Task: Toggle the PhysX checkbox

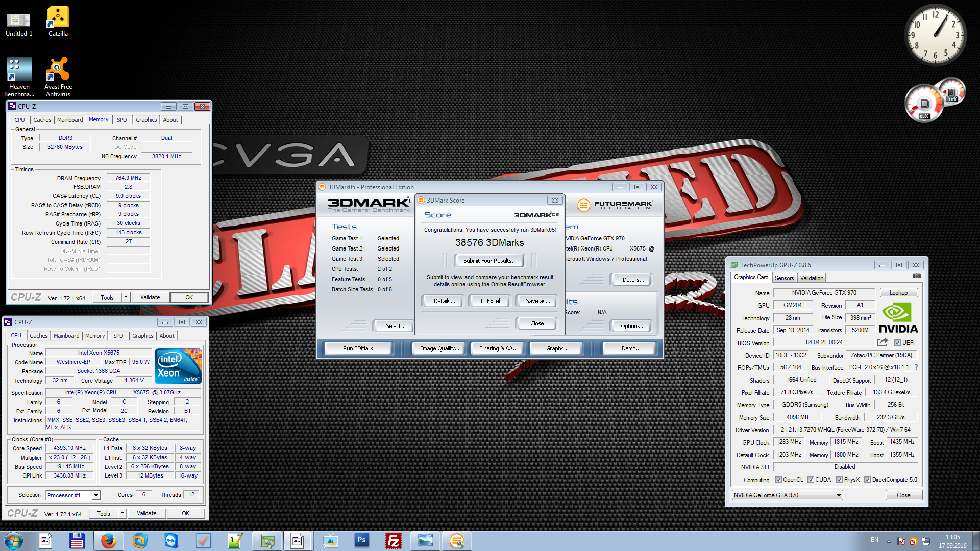Action: 839,480
